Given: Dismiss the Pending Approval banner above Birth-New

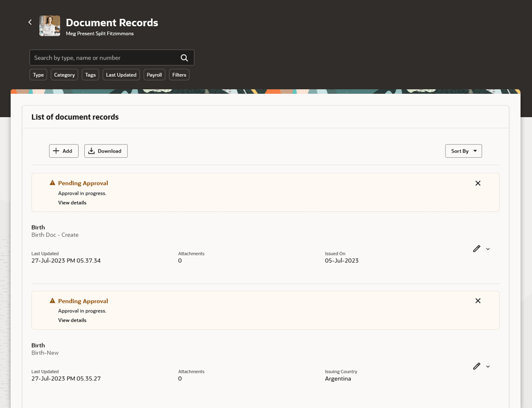Looking at the screenshot, I should pyautogui.click(x=477, y=300).
